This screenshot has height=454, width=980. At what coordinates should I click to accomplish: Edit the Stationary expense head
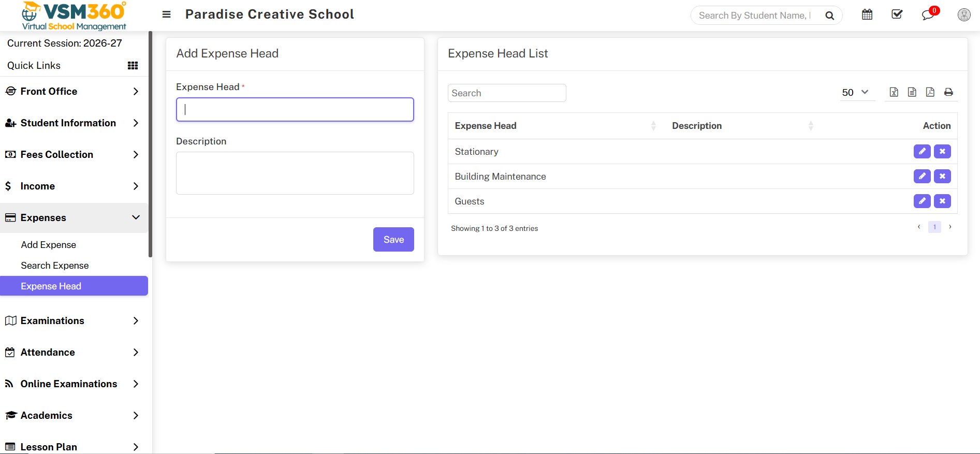[x=922, y=152]
